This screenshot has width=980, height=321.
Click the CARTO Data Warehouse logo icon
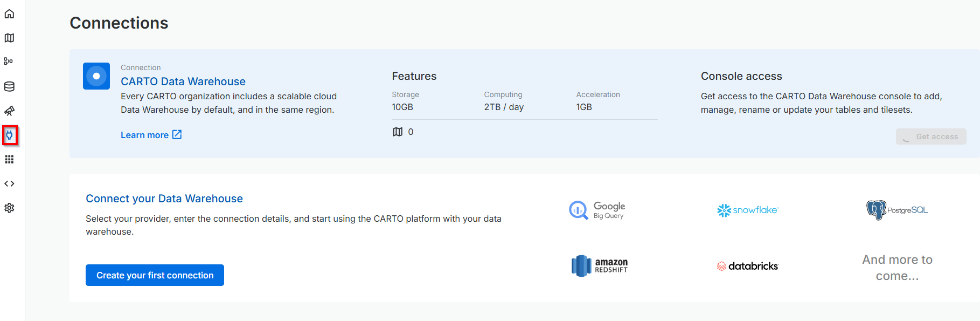click(x=96, y=76)
